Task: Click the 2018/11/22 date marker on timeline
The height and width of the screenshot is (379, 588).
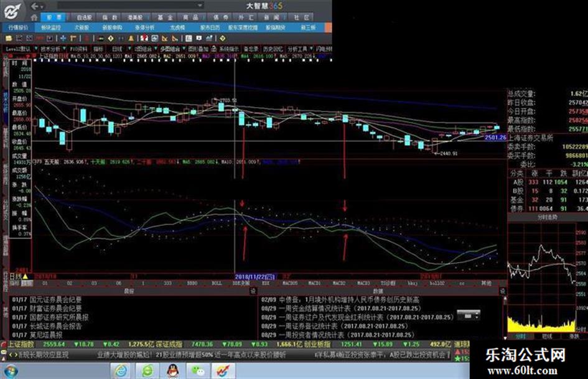Action: pos(255,277)
